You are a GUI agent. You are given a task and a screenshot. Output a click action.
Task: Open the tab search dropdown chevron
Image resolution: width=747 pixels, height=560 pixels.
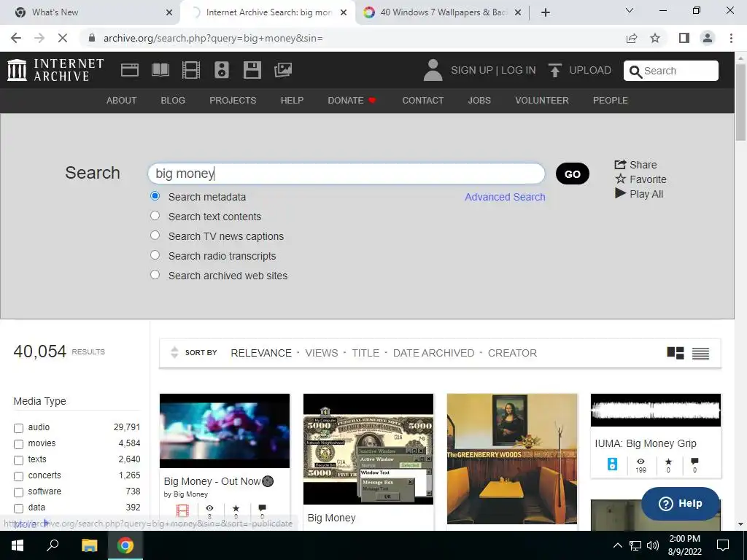tap(630, 10)
